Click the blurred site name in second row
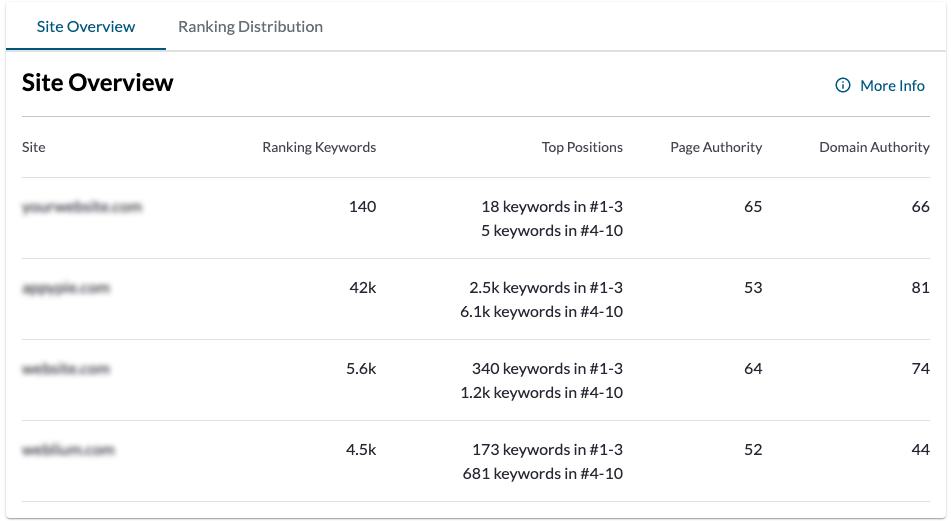Screen dimensions: 951x521 click(x=66, y=288)
